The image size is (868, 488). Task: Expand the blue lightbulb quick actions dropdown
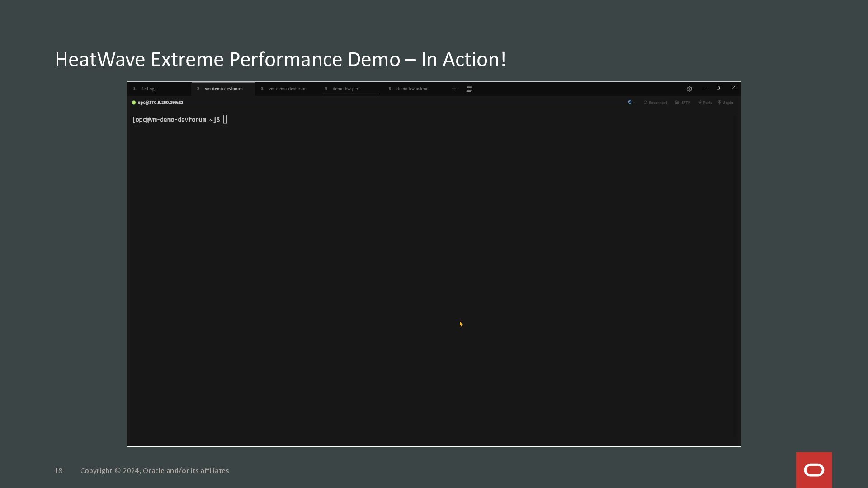[631, 103]
